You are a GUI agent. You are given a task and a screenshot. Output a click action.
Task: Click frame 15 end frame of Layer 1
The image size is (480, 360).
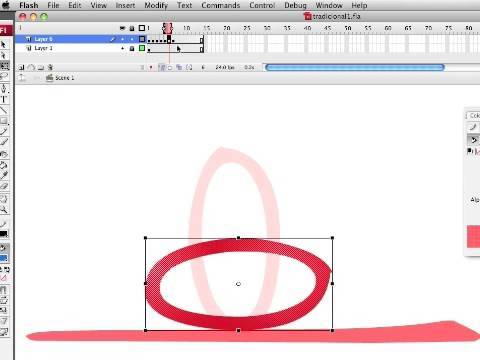(201, 49)
